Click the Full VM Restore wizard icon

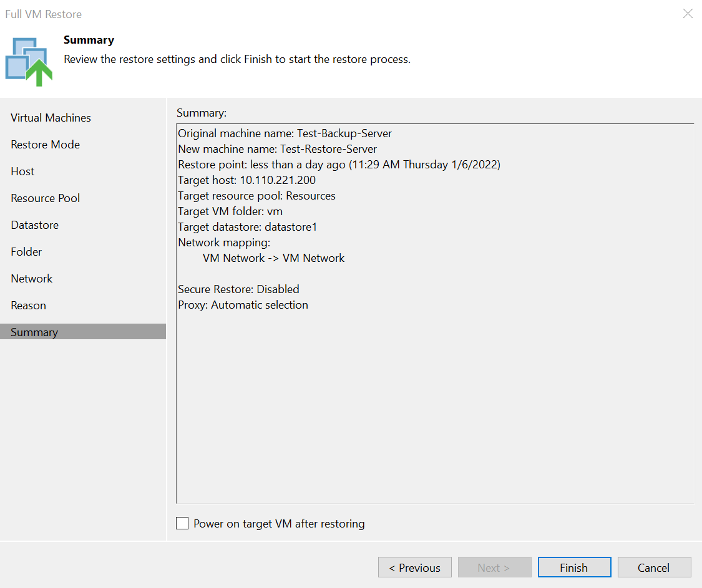(29, 61)
